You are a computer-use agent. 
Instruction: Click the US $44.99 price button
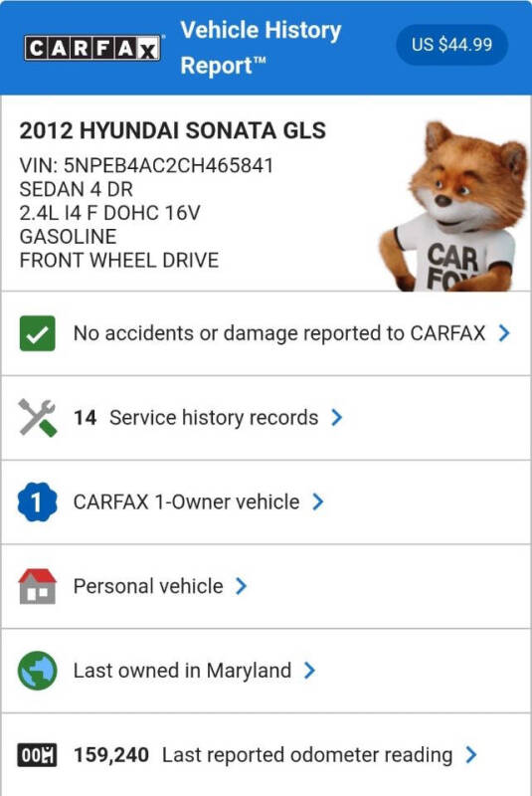451,45
